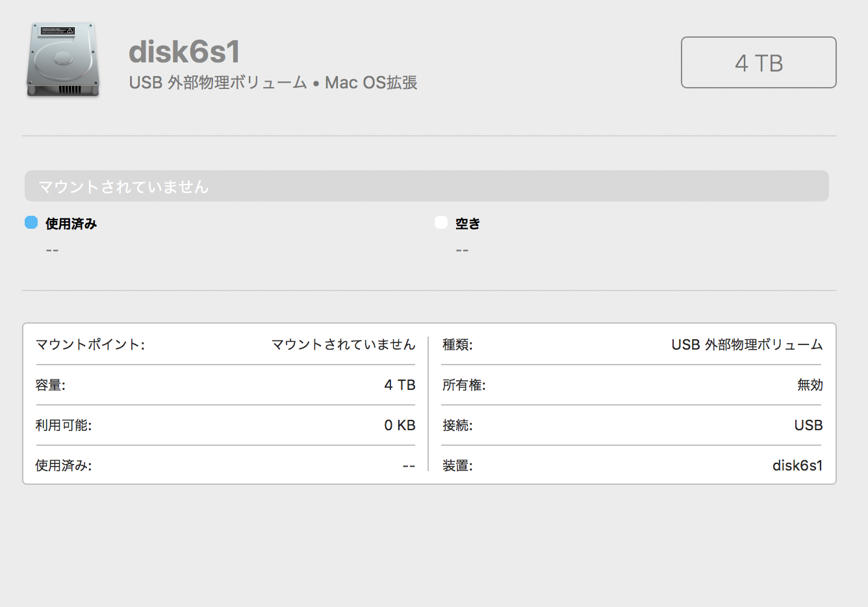Select the disk6s1 volume title
This screenshot has width=868, height=607.
point(185,51)
